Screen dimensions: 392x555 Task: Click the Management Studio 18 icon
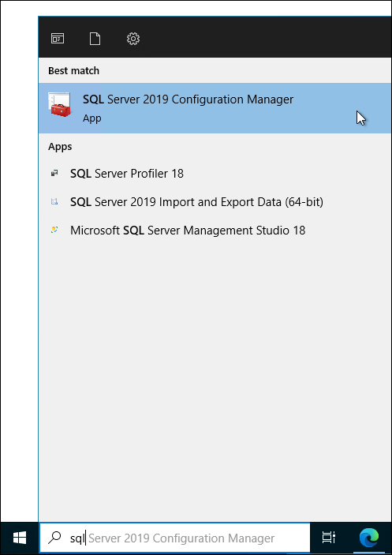[x=54, y=231]
